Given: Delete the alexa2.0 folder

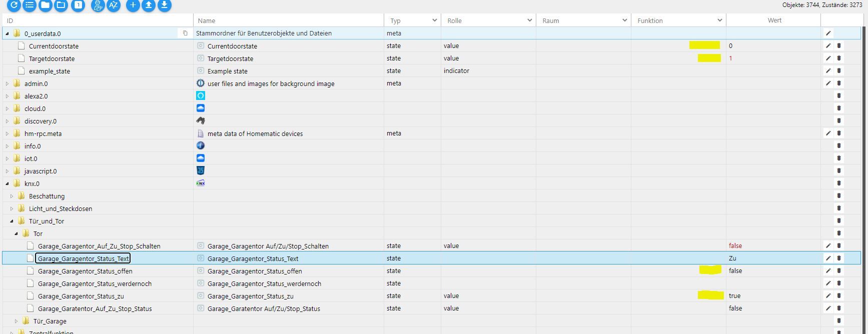Looking at the screenshot, I should [839, 96].
